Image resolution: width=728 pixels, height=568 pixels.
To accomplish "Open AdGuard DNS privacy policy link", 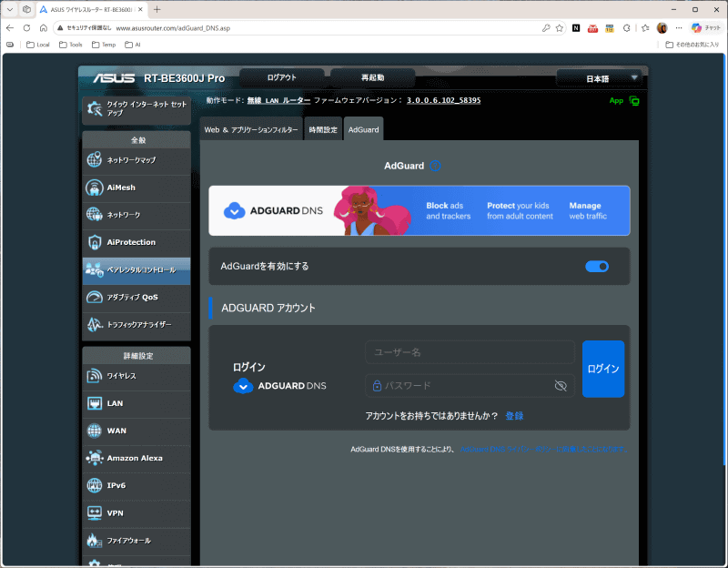I will (x=543, y=449).
